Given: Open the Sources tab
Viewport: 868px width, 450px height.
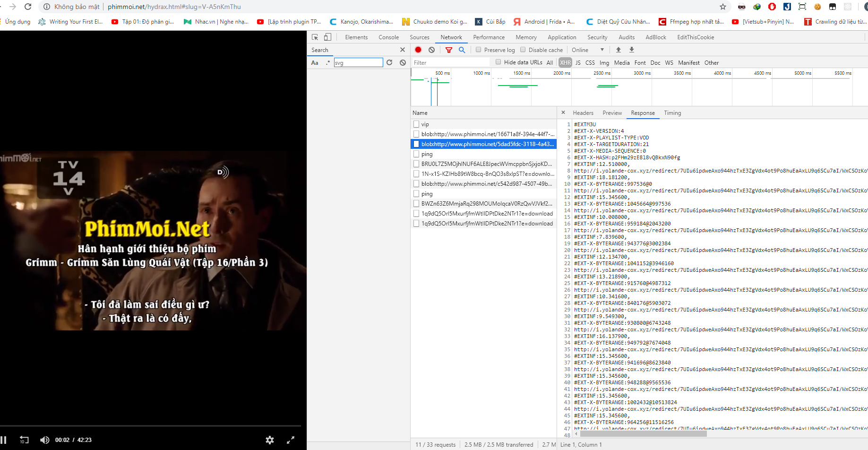Looking at the screenshot, I should point(420,37).
